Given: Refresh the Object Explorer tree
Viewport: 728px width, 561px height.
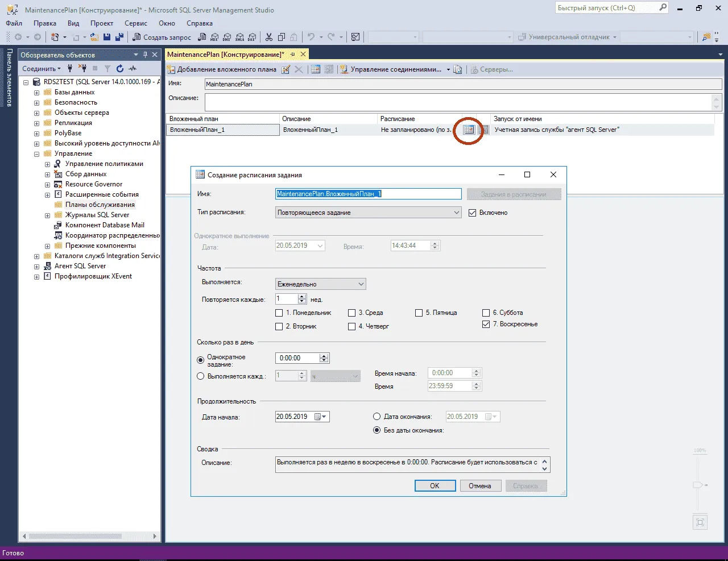Looking at the screenshot, I should (119, 69).
